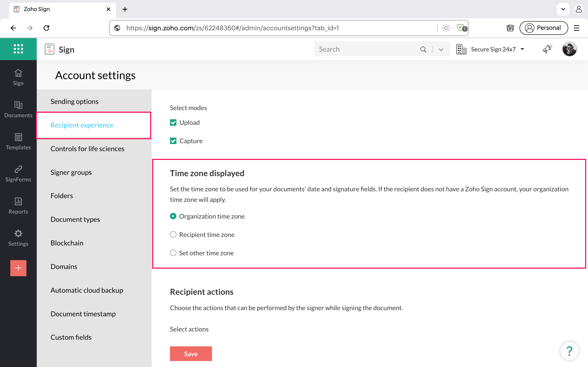The height and width of the screenshot is (367, 588).
Task: Uncheck the Capture mode checkbox
Action: tap(173, 141)
